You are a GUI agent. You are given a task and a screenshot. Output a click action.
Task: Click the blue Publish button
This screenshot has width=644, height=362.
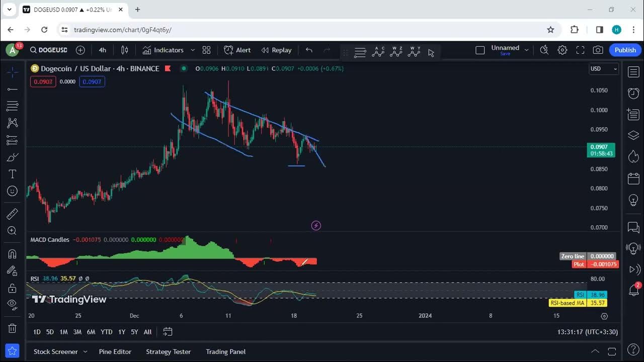pyautogui.click(x=625, y=50)
